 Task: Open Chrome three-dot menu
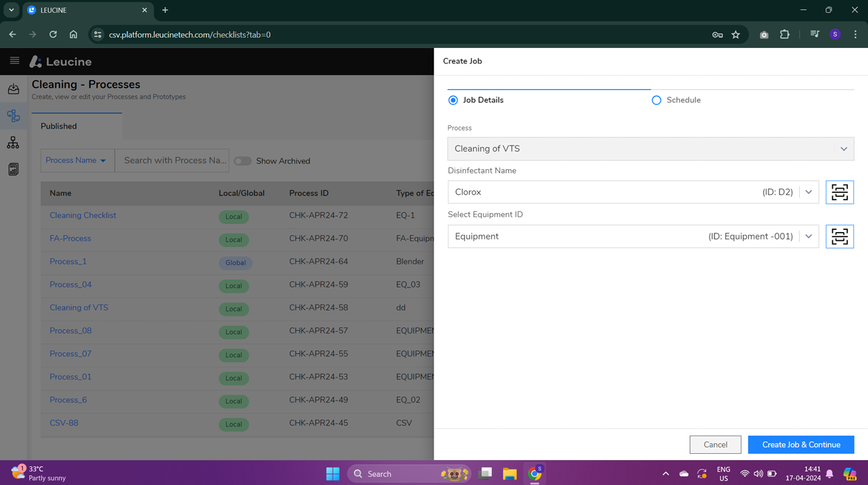click(855, 34)
